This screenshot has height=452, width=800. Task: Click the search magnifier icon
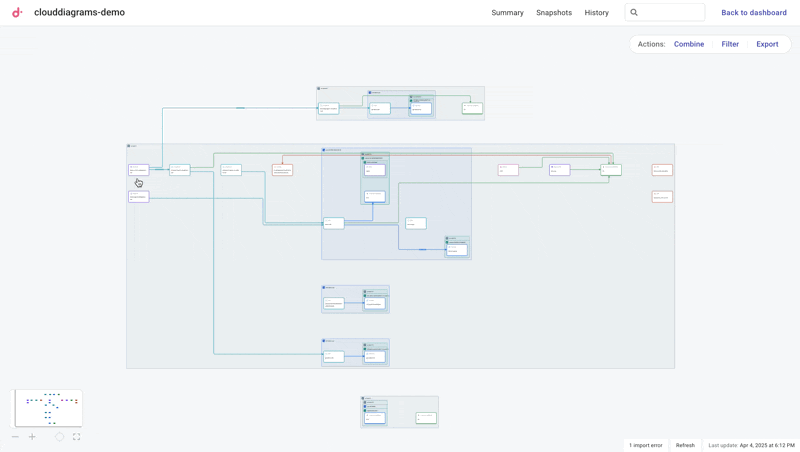[x=634, y=13]
